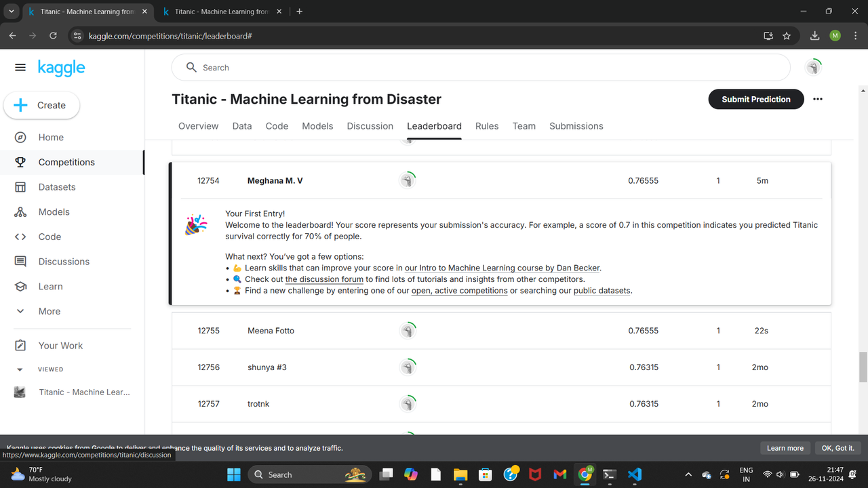This screenshot has height=488, width=868.
Task: Open tab search dropdown arrow
Action: (12, 12)
